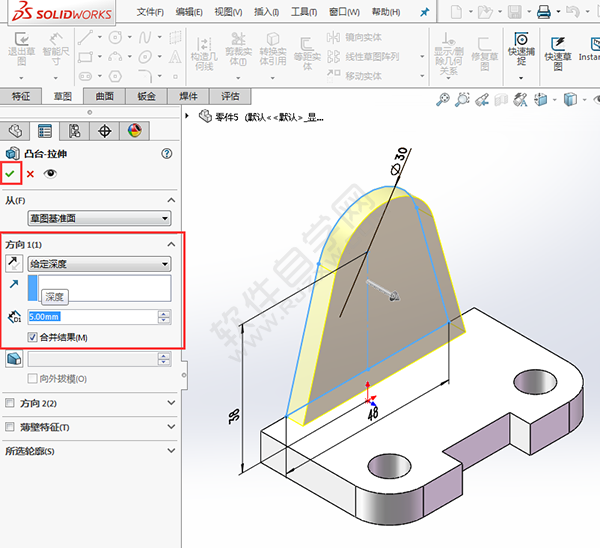The image size is (600, 548).
Task: Click the reverse direction icon
Action: pyautogui.click(x=13, y=264)
